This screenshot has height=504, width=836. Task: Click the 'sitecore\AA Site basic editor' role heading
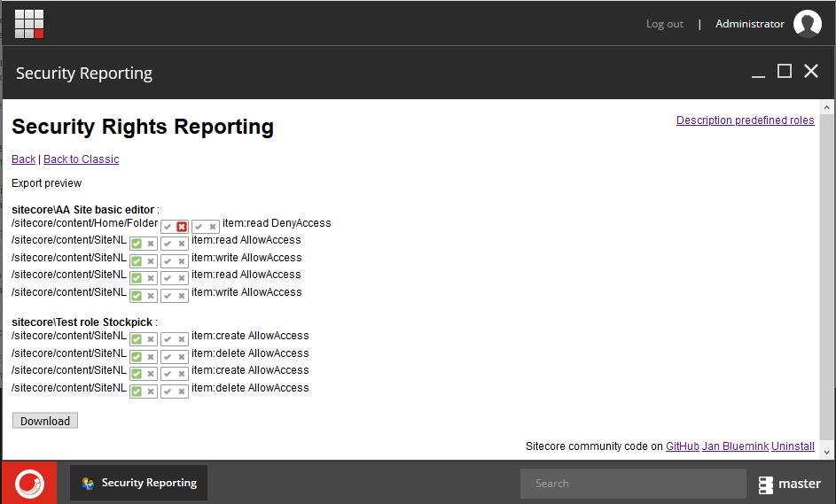83,210
